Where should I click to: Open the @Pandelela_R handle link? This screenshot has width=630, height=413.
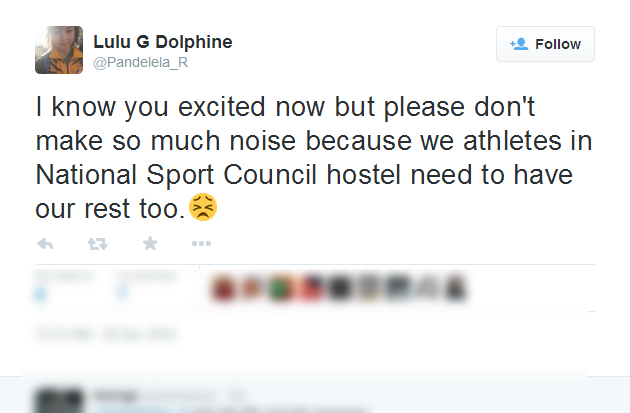click(140, 62)
